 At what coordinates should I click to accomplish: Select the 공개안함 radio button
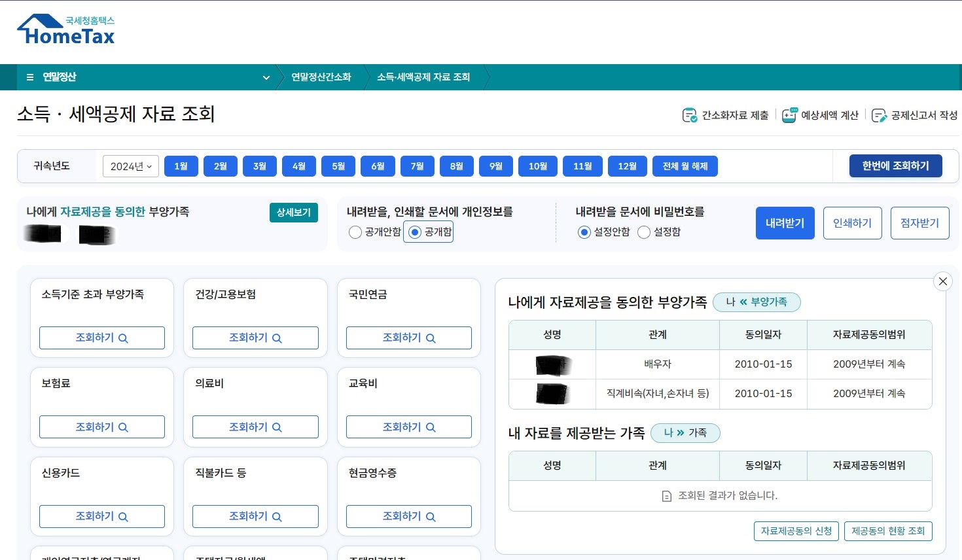tap(355, 232)
